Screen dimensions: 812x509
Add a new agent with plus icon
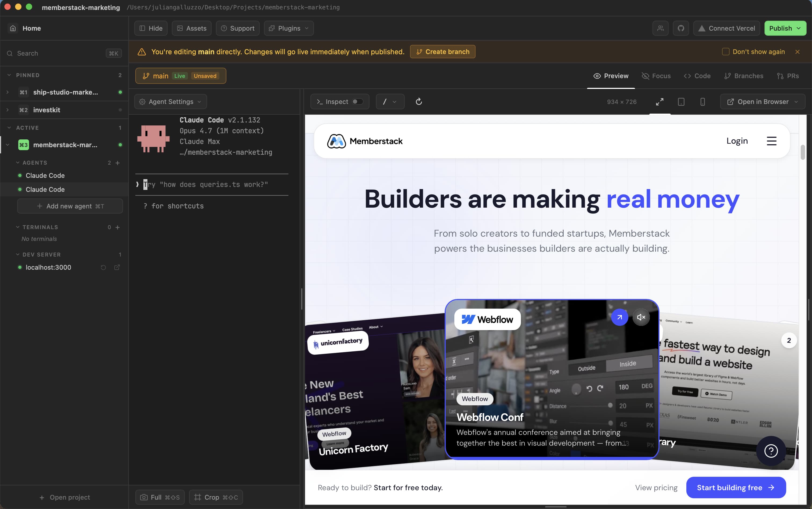tap(118, 163)
